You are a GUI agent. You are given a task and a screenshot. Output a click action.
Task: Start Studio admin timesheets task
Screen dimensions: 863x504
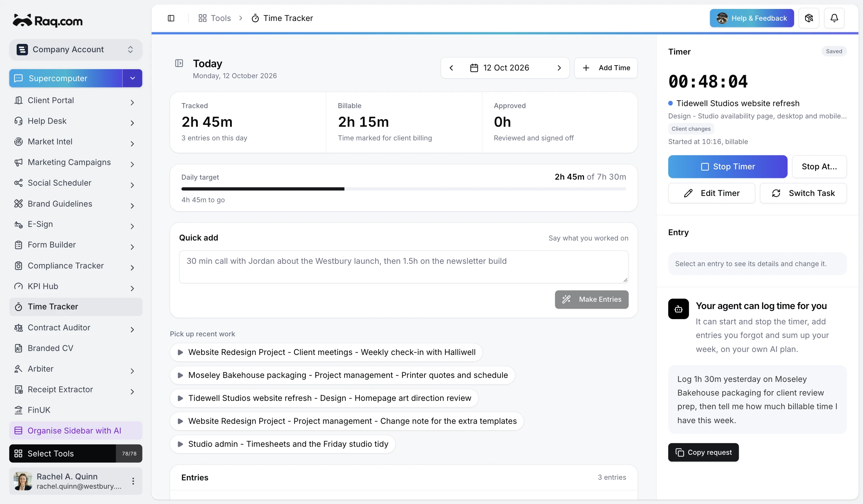pyautogui.click(x=283, y=444)
